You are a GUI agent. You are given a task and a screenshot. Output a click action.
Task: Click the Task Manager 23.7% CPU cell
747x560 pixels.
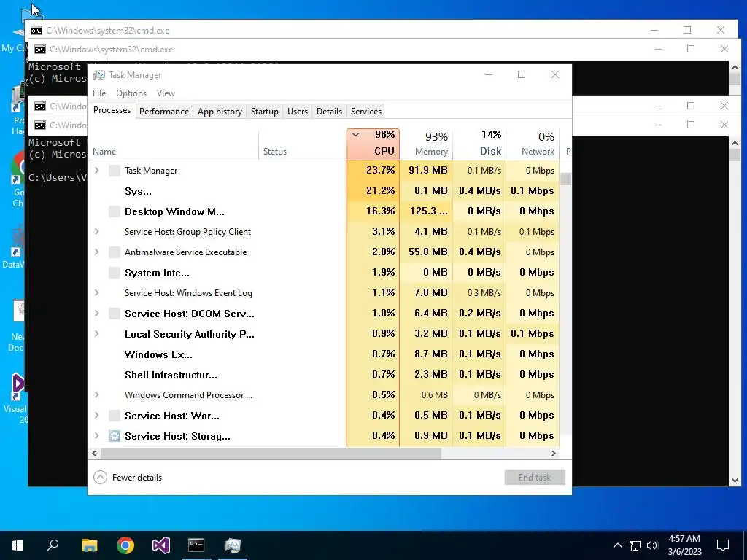click(x=373, y=171)
